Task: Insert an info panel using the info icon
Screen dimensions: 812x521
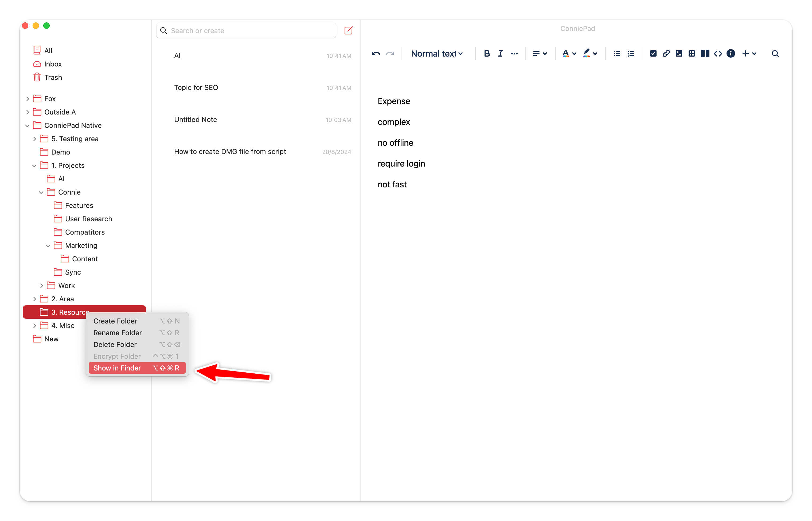Action: [x=731, y=53]
